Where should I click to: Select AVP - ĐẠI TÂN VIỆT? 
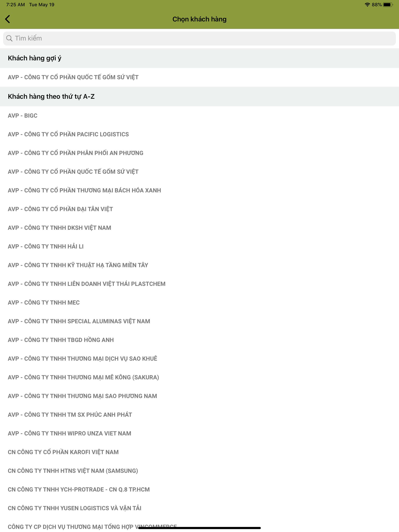tap(199, 209)
